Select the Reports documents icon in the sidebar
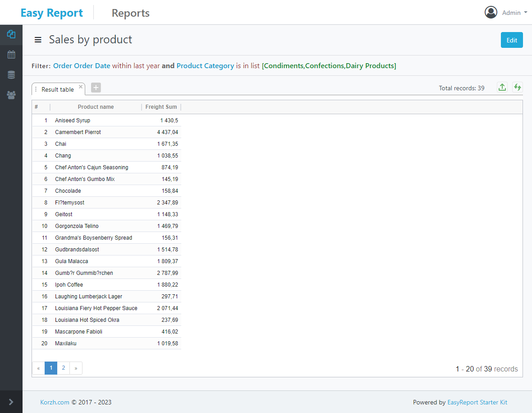This screenshot has height=413, width=532. tap(11, 34)
